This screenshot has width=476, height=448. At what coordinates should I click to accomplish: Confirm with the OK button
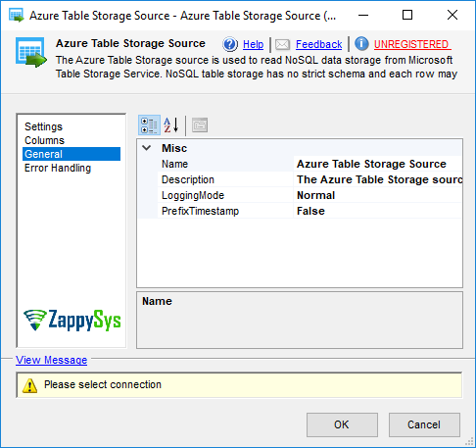342,424
